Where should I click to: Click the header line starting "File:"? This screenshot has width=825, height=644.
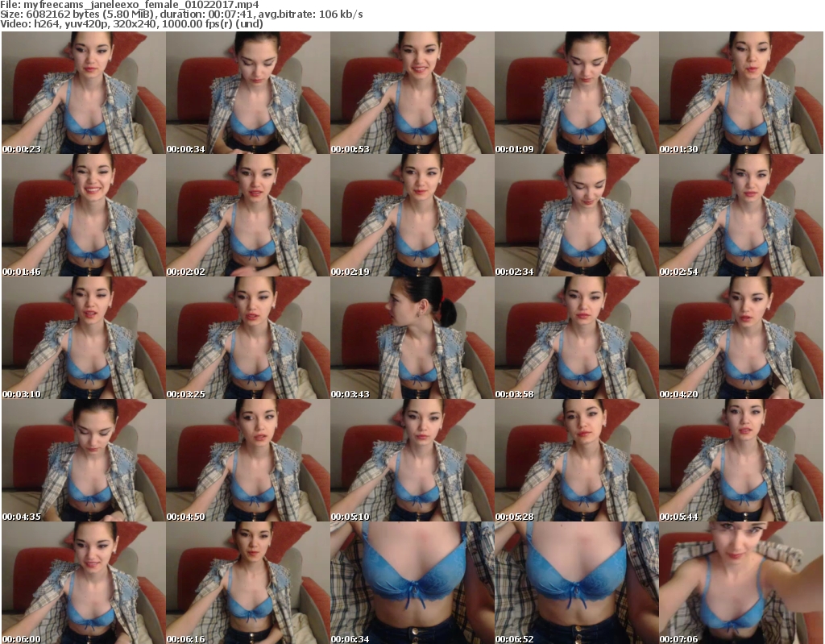(130, 5)
